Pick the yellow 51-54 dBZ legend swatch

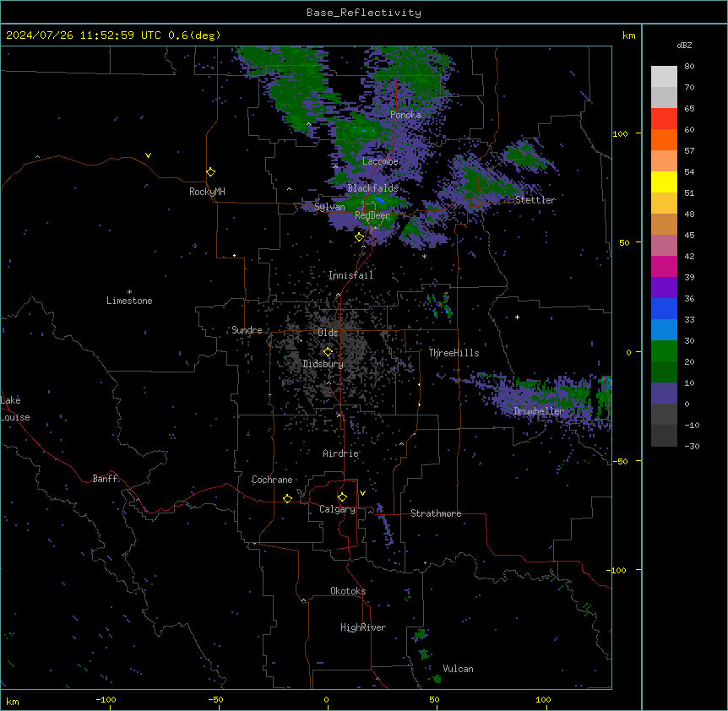click(664, 182)
